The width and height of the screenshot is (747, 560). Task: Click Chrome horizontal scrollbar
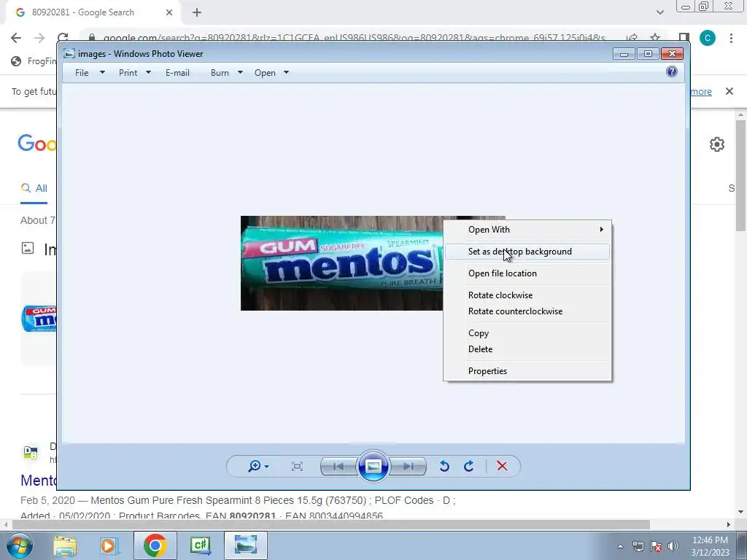coord(330,524)
